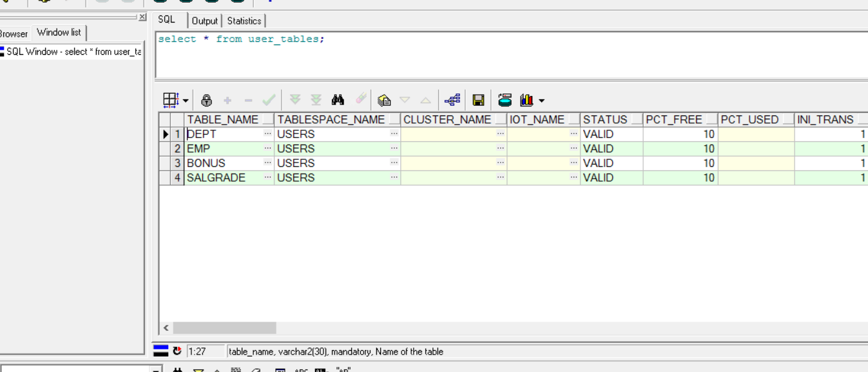Select the Window list tab
The image size is (868, 372).
(59, 32)
